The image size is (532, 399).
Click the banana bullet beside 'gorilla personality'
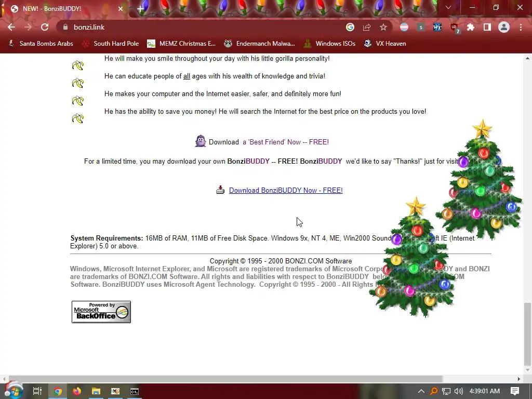(x=78, y=65)
